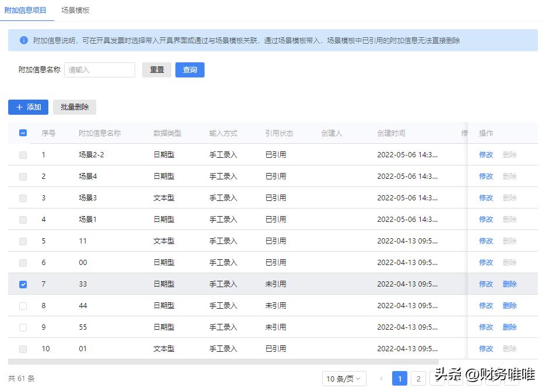
Task: Go to page 2 in pagination
Action: (x=418, y=379)
